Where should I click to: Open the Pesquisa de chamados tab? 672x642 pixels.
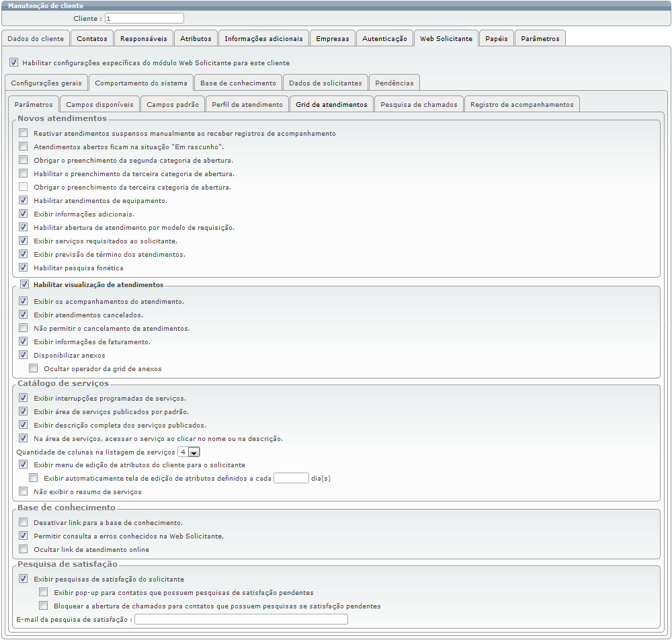pyautogui.click(x=419, y=104)
